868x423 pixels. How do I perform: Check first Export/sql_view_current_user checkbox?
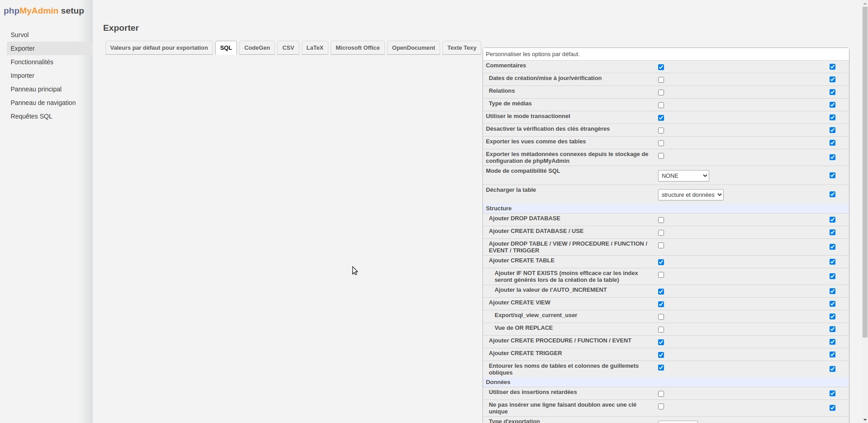(x=661, y=317)
